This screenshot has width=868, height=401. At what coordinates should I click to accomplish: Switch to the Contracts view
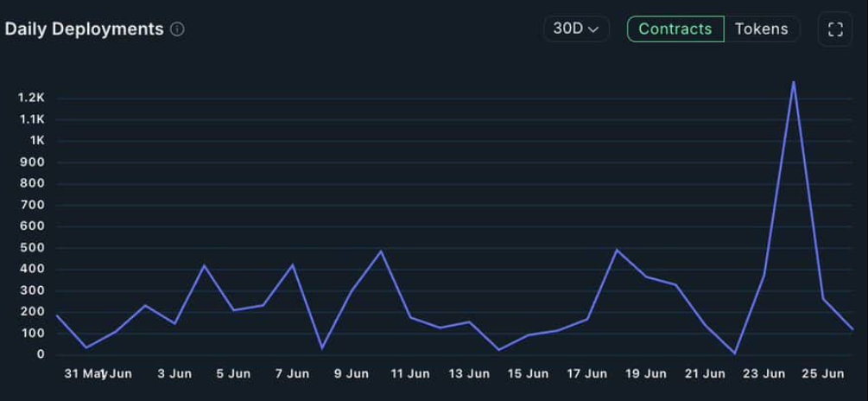pyautogui.click(x=675, y=29)
